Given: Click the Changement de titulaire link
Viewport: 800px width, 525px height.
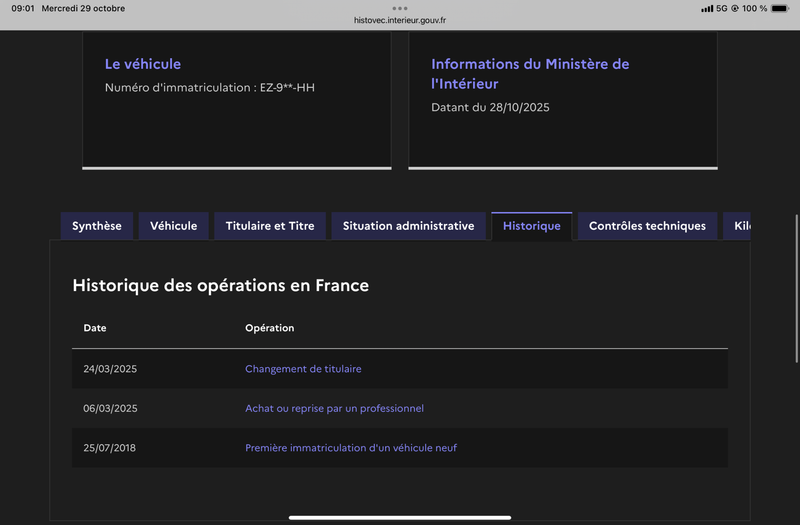Looking at the screenshot, I should [x=303, y=369].
